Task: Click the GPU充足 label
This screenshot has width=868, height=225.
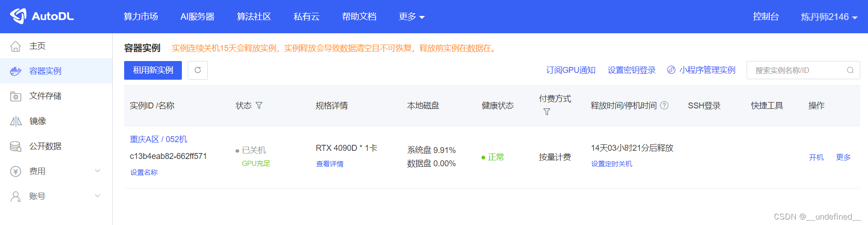Action: 256,164
